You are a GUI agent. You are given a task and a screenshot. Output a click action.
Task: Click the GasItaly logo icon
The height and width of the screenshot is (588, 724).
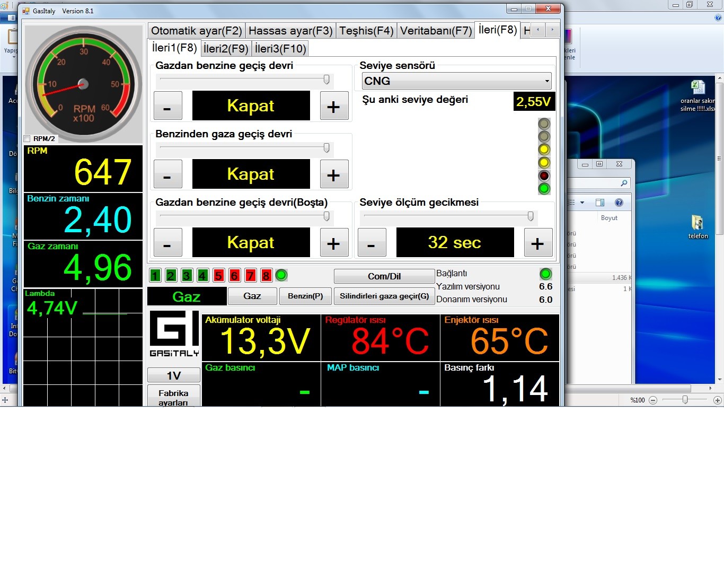[x=174, y=334]
